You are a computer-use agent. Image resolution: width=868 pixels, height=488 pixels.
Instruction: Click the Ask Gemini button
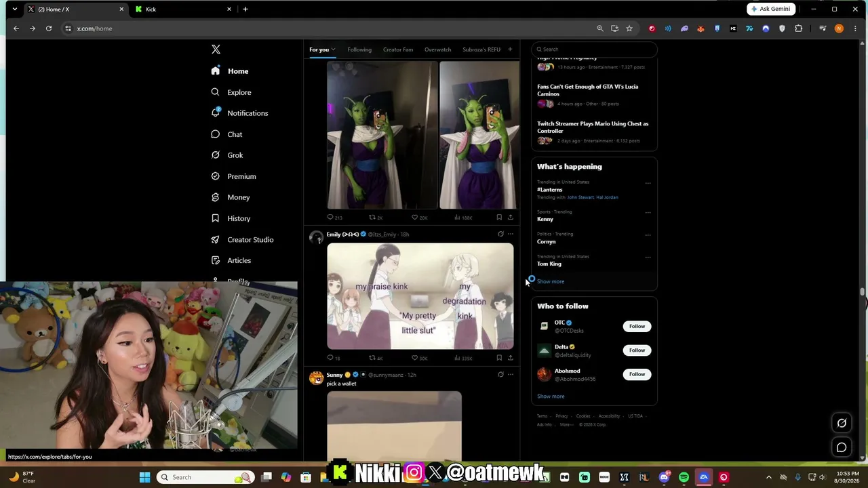771,9
